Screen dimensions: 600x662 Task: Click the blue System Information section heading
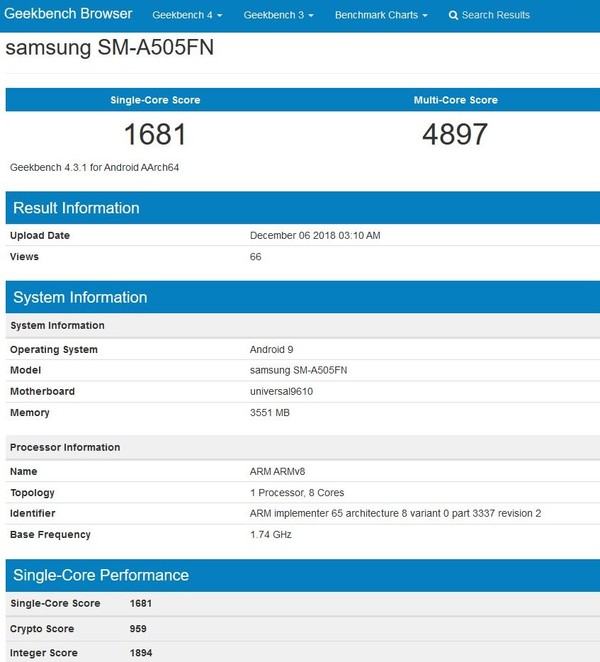(x=80, y=297)
